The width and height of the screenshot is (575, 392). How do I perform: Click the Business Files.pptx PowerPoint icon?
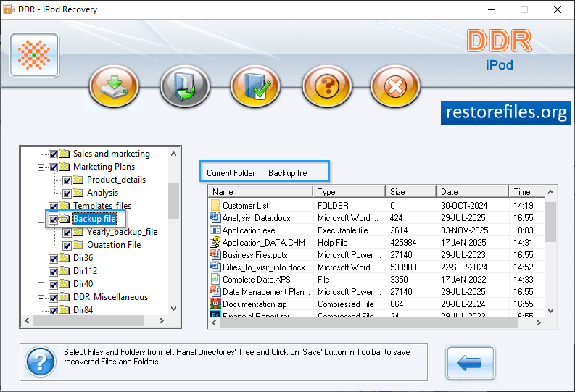pyautogui.click(x=215, y=254)
